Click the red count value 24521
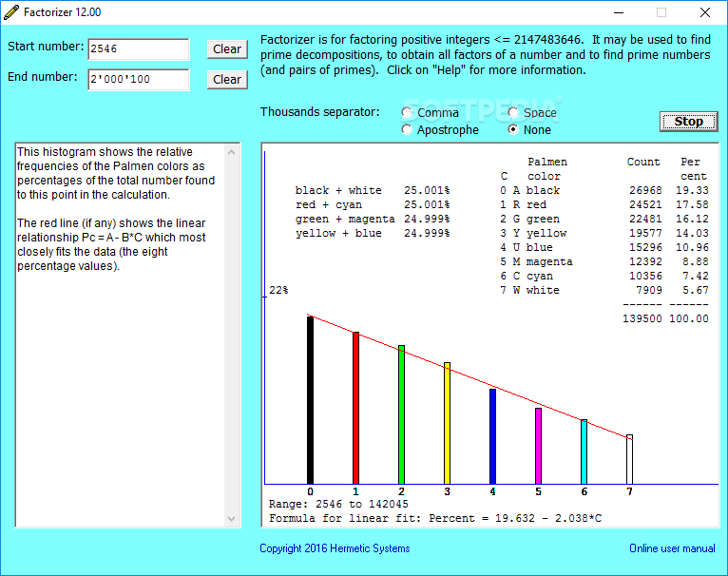The image size is (728, 576). tap(645, 205)
